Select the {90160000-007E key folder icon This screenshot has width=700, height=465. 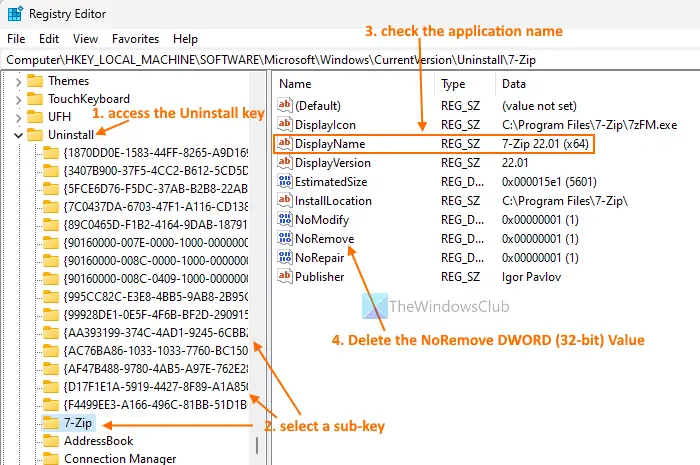tap(51, 242)
